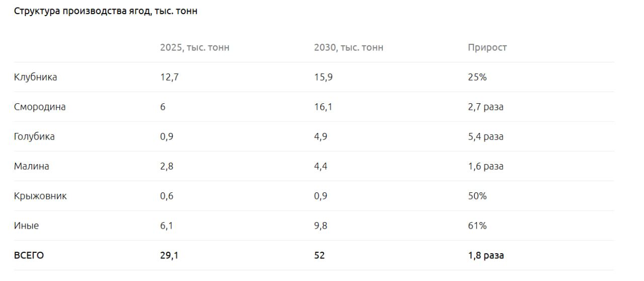Screen dimensions: 644x281
Task: Click the Клубника growth value 25%
Action: point(477,78)
